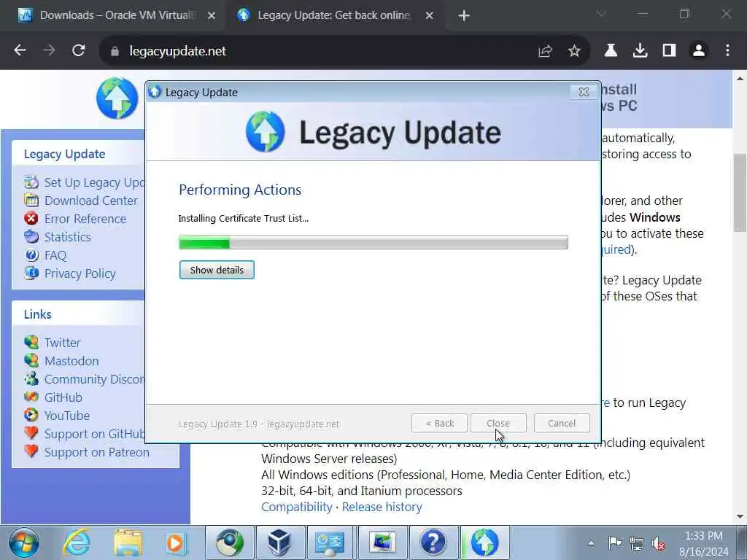Click the Error Reference red X icon
This screenshot has width=747, height=560.
coord(31,219)
